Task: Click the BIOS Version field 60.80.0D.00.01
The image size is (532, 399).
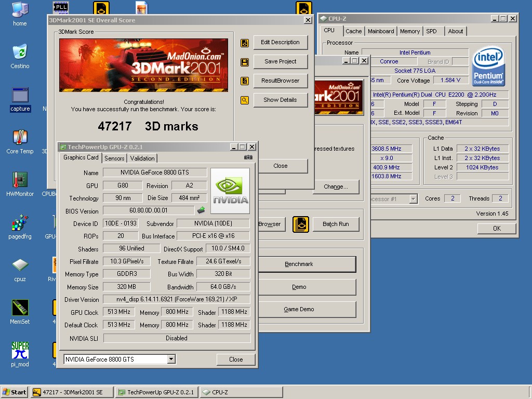Action: (x=149, y=210)
